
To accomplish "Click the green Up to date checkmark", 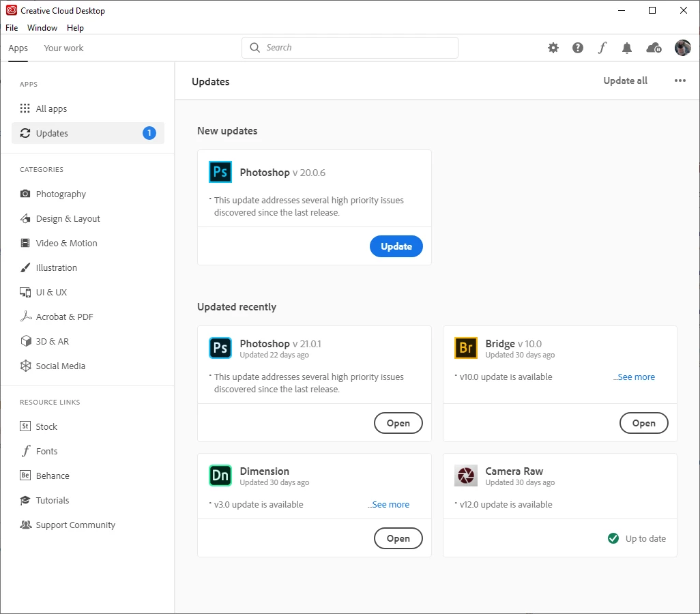I will 613,538.
